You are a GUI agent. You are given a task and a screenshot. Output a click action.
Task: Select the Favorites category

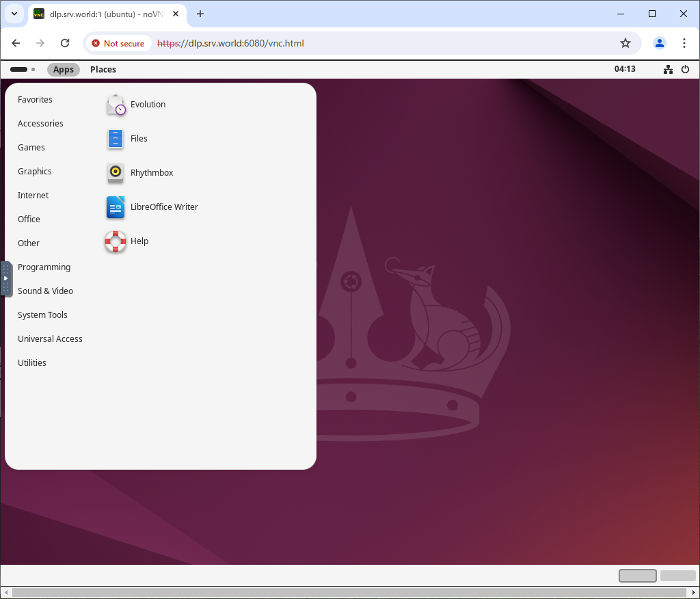[36, 100]
